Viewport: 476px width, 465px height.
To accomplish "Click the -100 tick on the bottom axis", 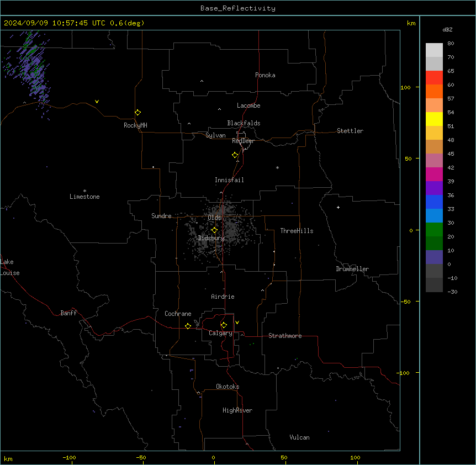I will coord(69,457).
